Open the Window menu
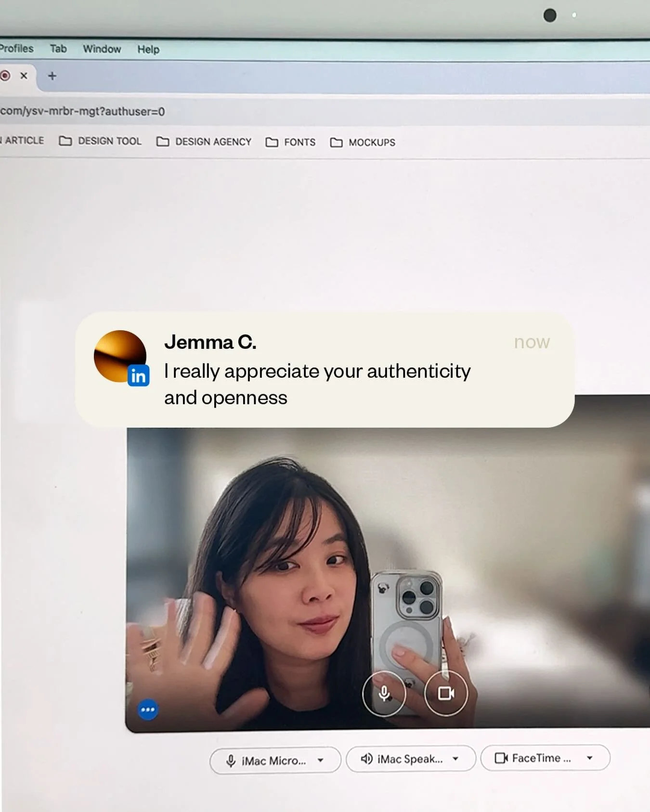Viewport: 650px width, 812px height. [102, 49]
